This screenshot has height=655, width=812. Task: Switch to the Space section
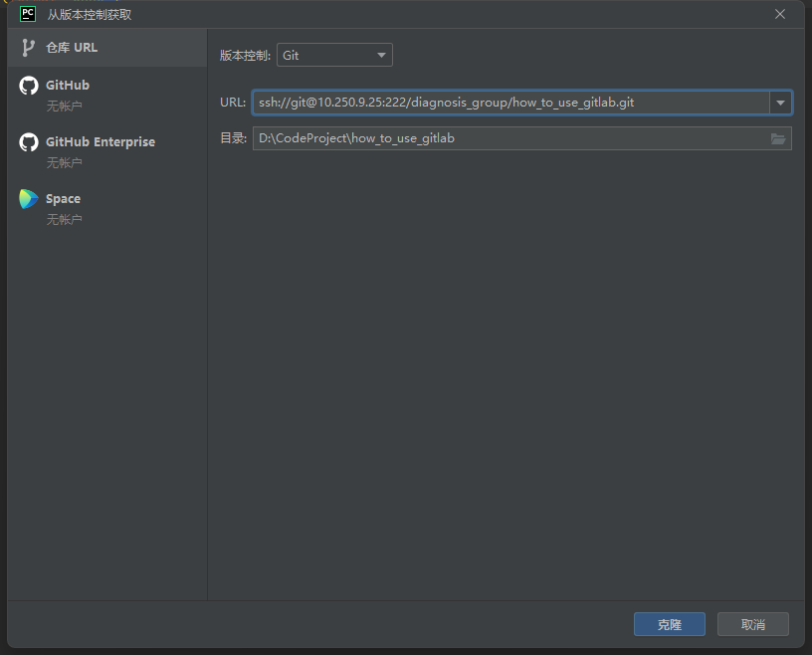click(107, 208)
